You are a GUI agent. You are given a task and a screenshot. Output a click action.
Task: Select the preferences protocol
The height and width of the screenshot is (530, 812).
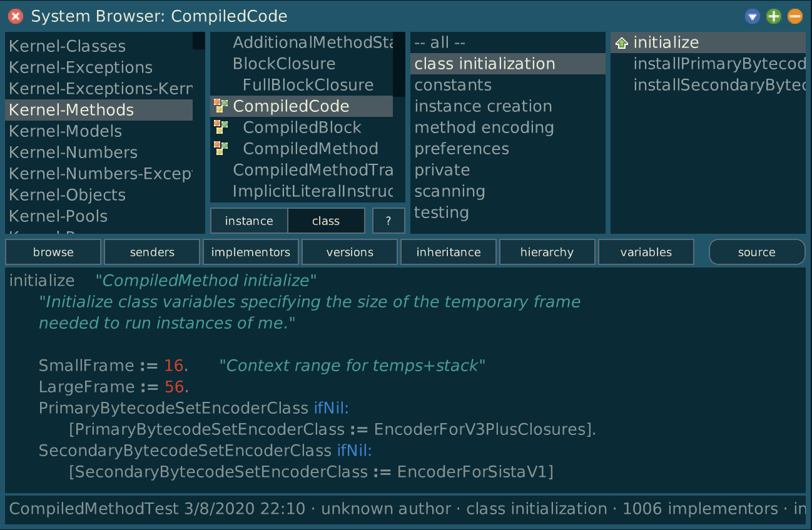coord(508,149)
